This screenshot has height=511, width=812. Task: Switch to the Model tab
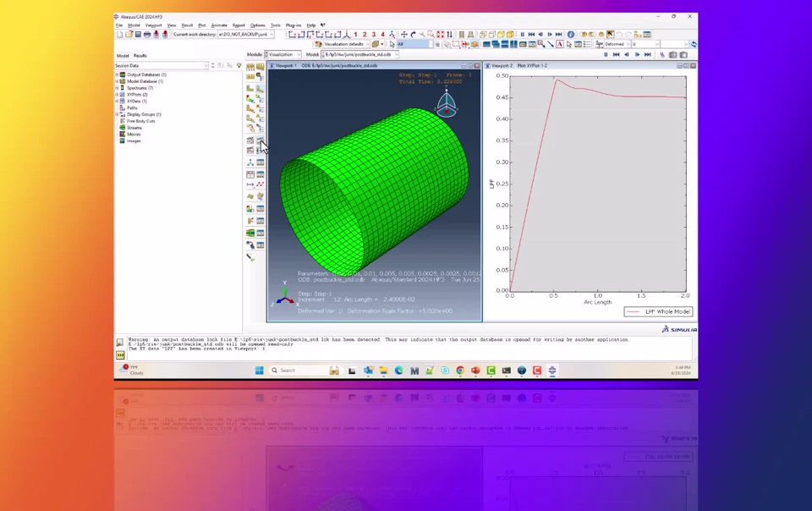coord(123,55)
